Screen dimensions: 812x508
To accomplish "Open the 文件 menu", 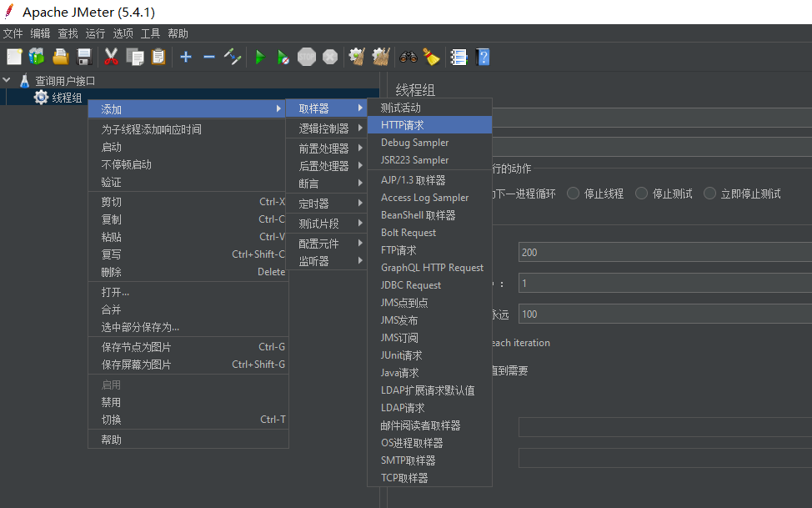I will [x=13, y=33].
